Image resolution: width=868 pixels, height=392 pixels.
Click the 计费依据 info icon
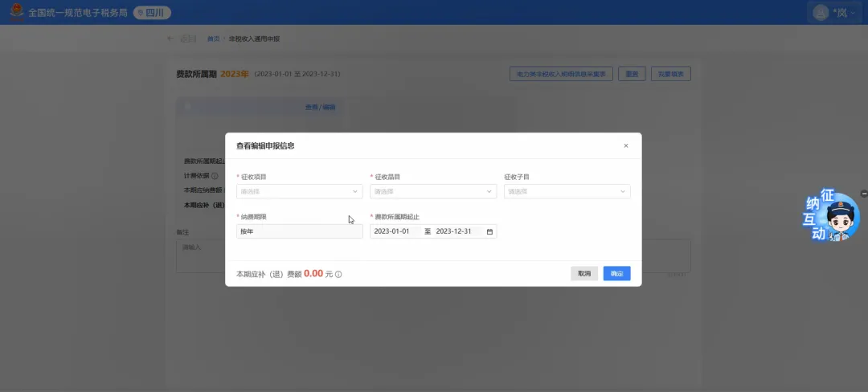pyautogui.click(x=215, y=176)
